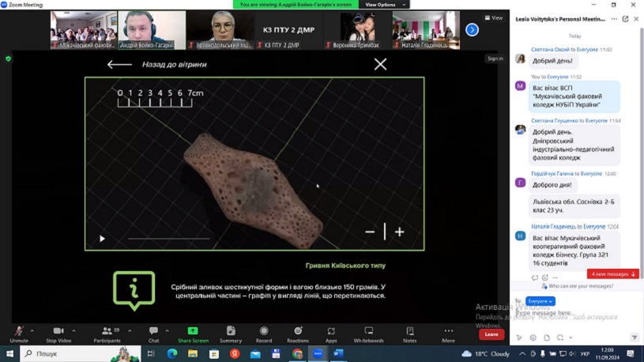644x362 pixels.
Task: Open the View layout menu
Action: 494,17
